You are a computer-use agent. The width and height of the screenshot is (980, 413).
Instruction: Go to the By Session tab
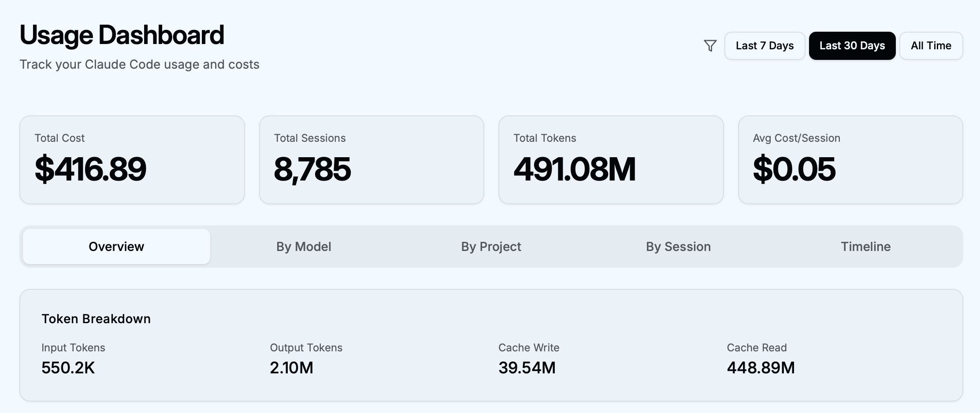(x=678, y=247)
